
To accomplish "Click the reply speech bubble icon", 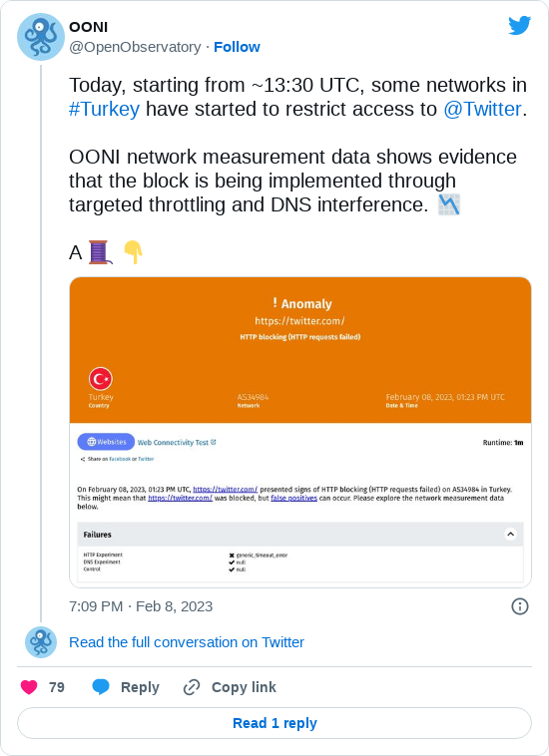I will pyautogui.click(x=101, y=687).
